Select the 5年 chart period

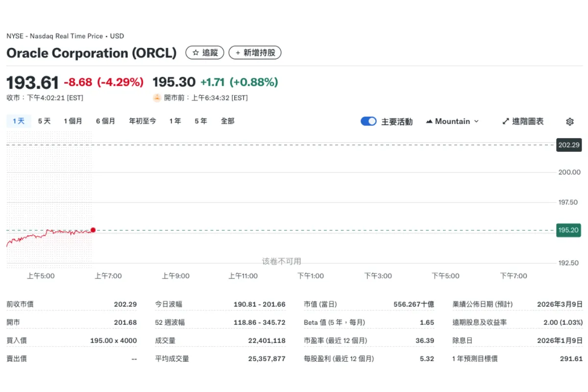[200, 121]
